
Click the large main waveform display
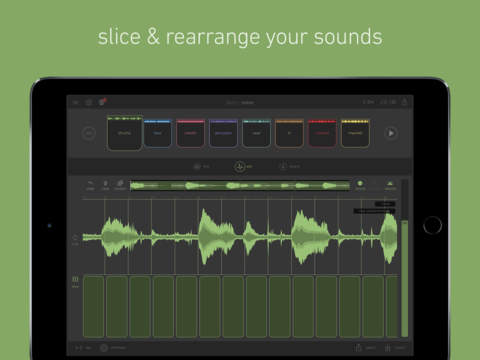point(240,237)
